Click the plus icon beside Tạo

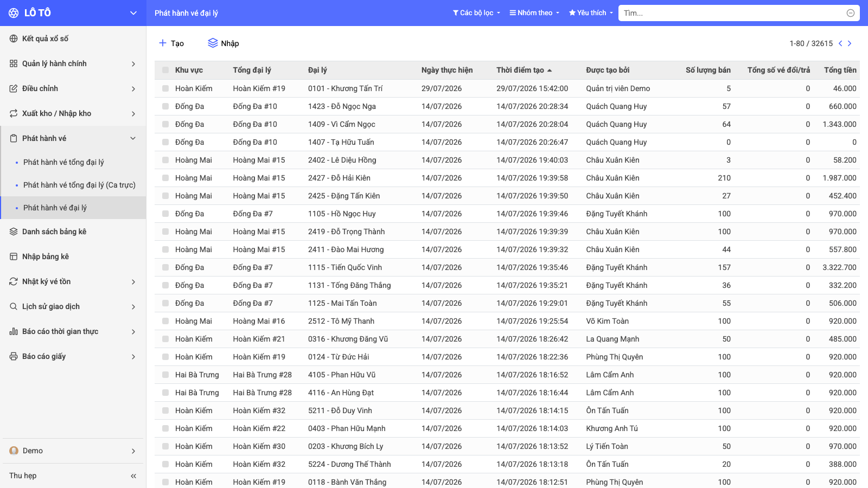pos(163,43)
